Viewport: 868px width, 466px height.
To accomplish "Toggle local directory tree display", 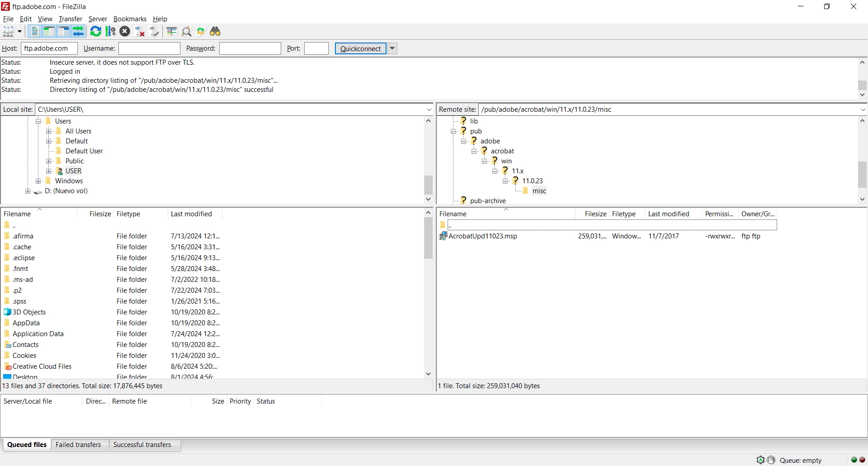I will [49, 31].
